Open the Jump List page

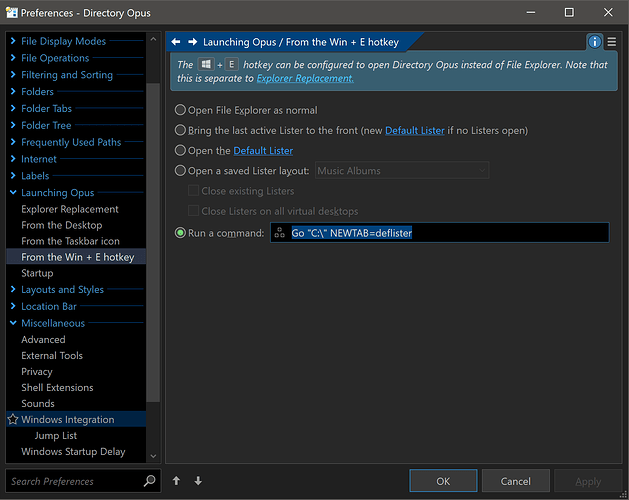tap(56, 435)
